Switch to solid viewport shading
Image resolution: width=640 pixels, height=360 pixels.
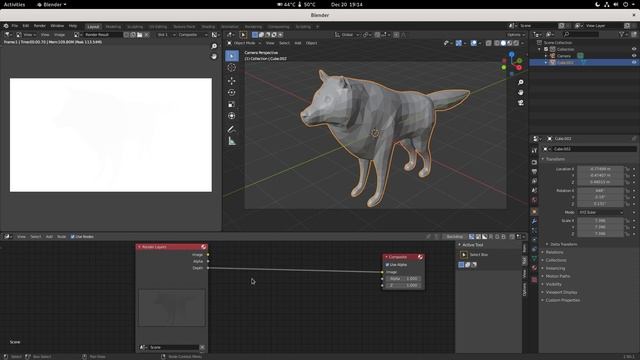point(503,43)
